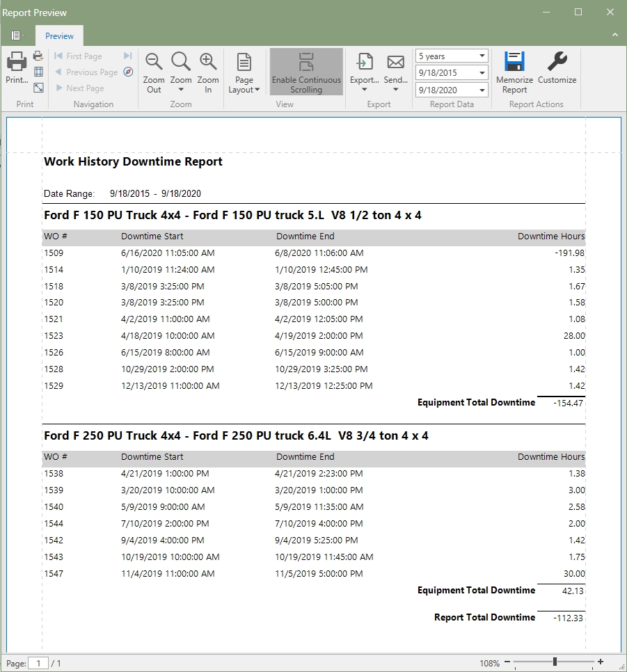Click work order number 1538

click(x=54, y=474)
